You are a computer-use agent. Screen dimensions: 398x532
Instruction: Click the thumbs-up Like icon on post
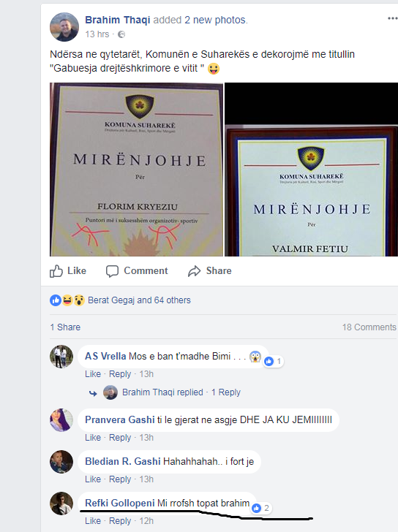pyautogui.click(x=56, y=271)
